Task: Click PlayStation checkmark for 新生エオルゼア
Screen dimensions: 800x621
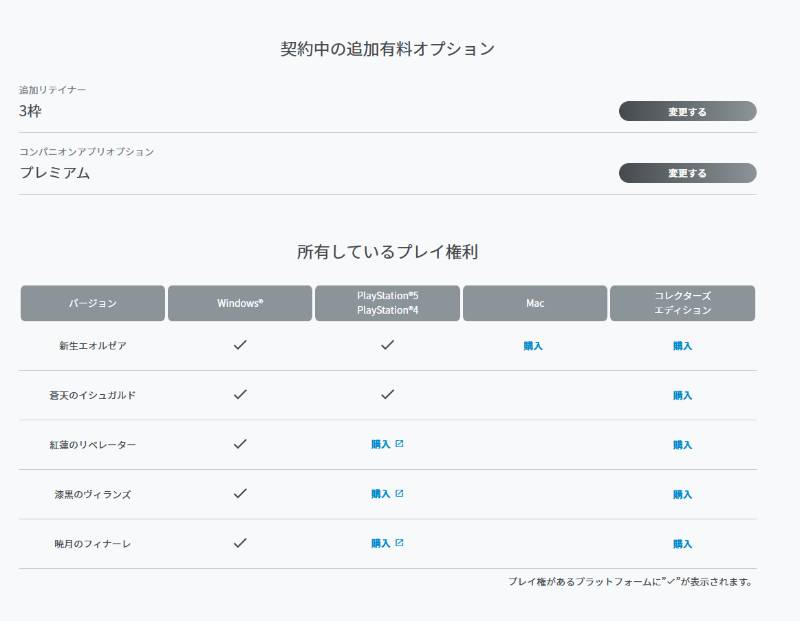Action: tap(387, 345)
